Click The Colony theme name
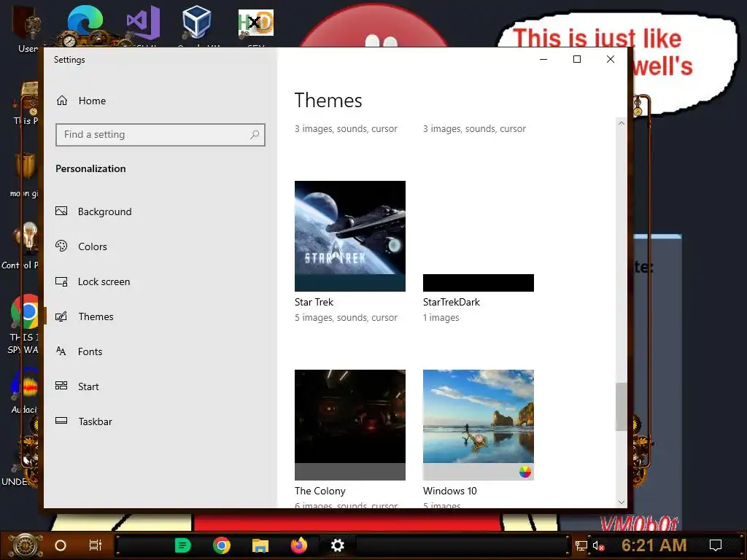The width and height of the screenshot is (747, 560). (320, 491)
